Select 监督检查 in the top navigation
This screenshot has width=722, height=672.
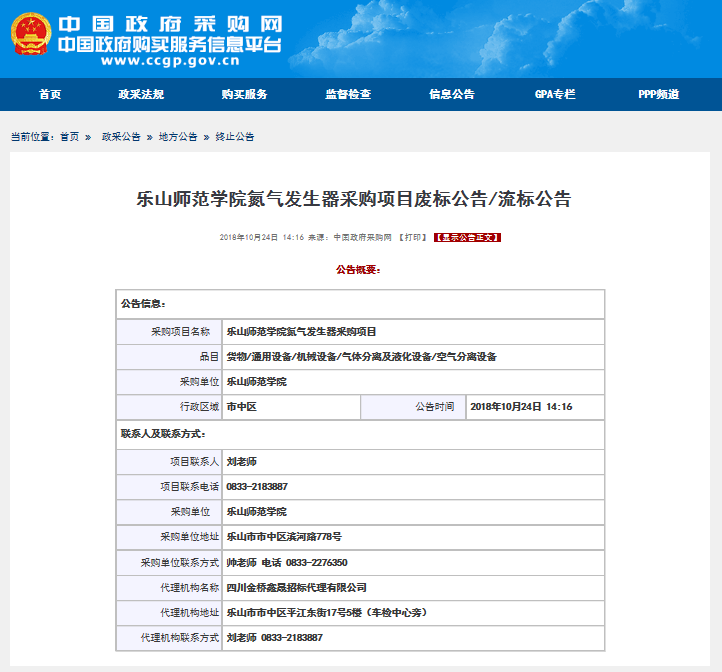(x=348, y=95)
